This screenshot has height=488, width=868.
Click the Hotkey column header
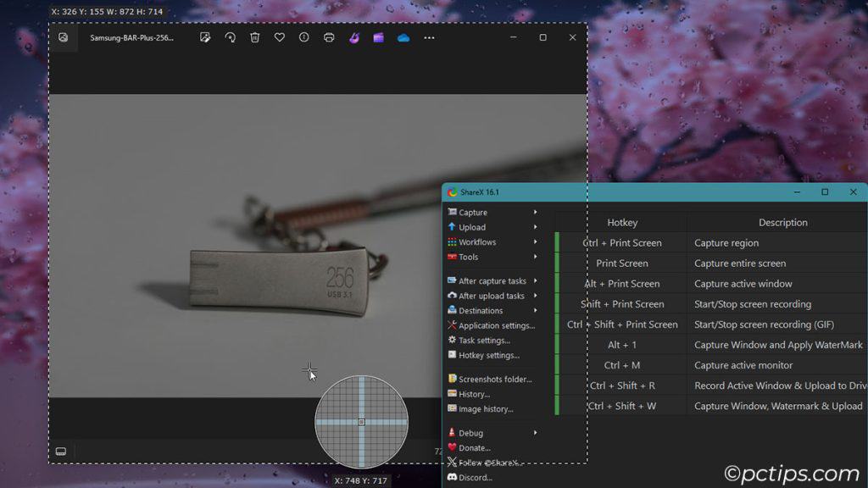pyautogui.click(x=622, y=223)
